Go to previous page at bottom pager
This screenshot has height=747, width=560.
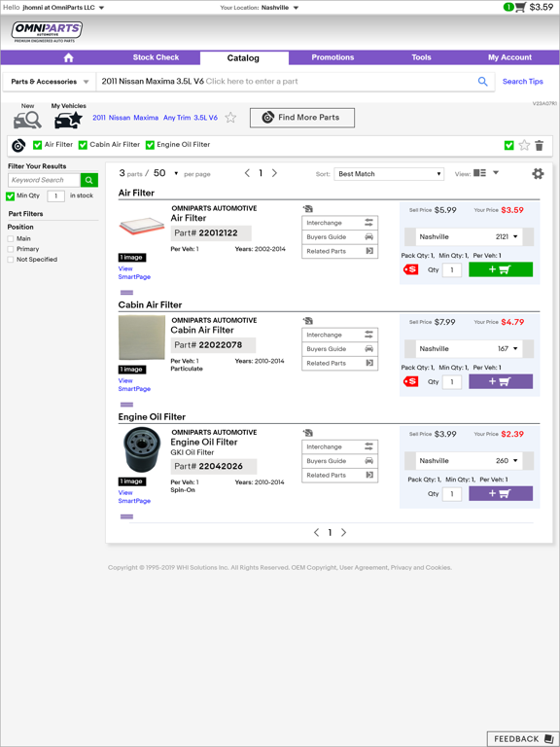click(316, 533)
